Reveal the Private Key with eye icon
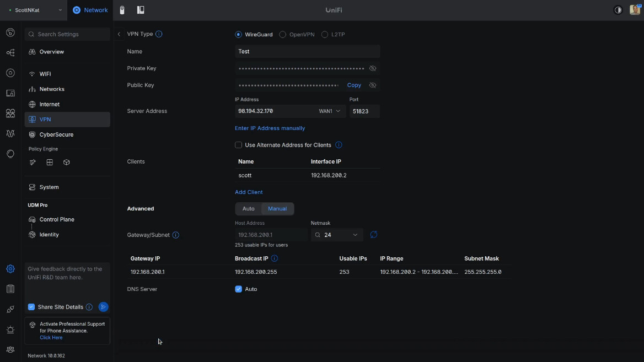This screenshot has width=644, height=362. tap(373, 68)
